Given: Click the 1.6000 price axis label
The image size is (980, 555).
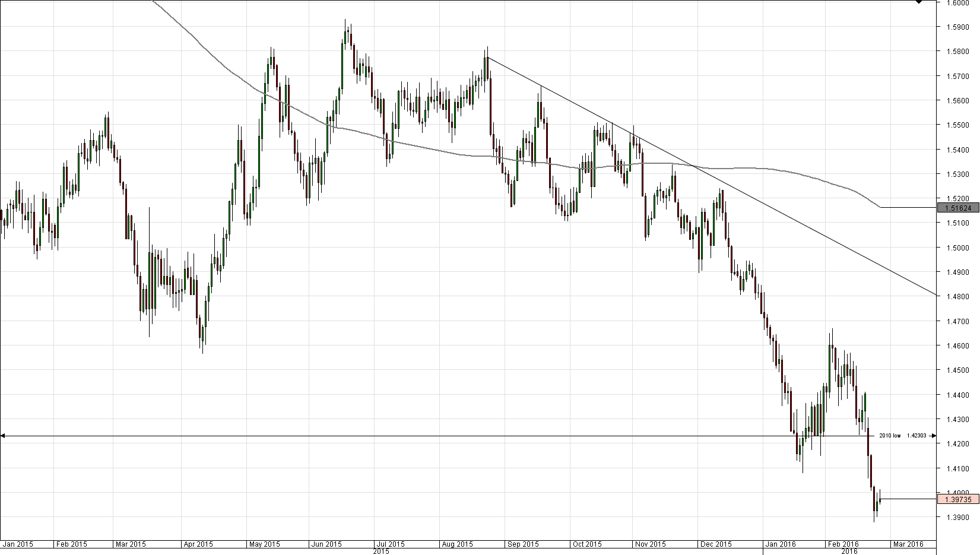Looking at the screenshot, I should click(959, 2).
